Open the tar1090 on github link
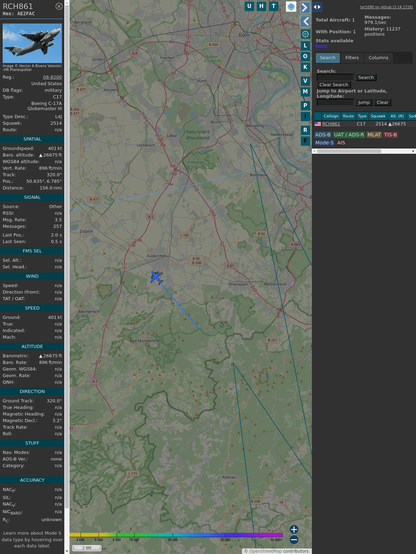 click(386, 7)
